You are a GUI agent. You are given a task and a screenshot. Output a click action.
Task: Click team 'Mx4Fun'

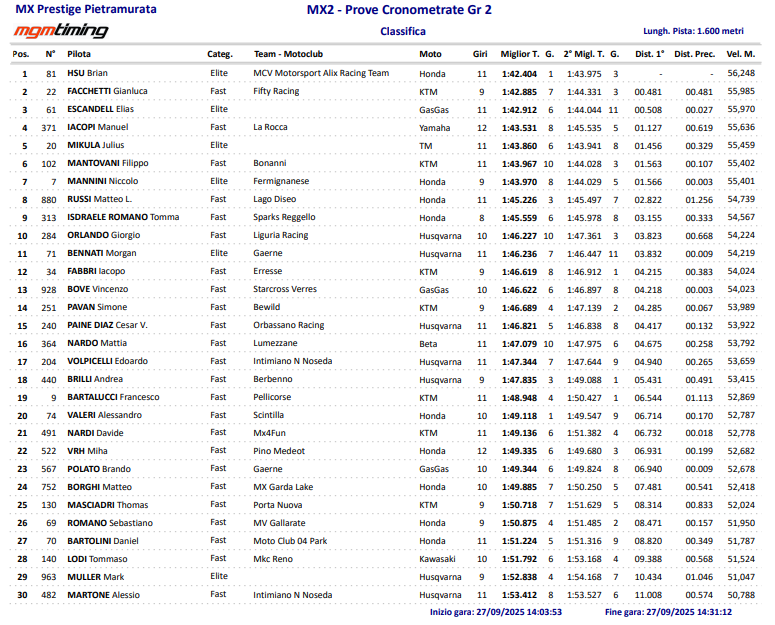[269, 433]
